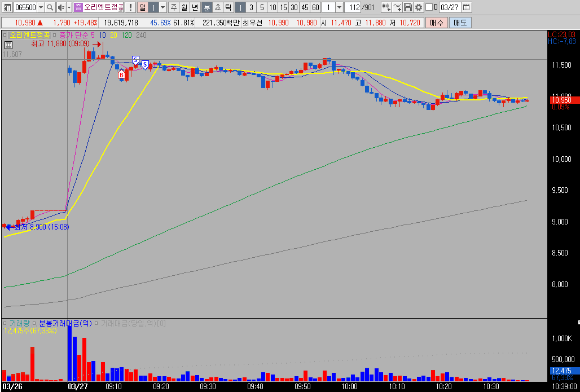580x392 pixels.
Task: Toggle the 거래량 volume legend box
Action: pos(5,323)
